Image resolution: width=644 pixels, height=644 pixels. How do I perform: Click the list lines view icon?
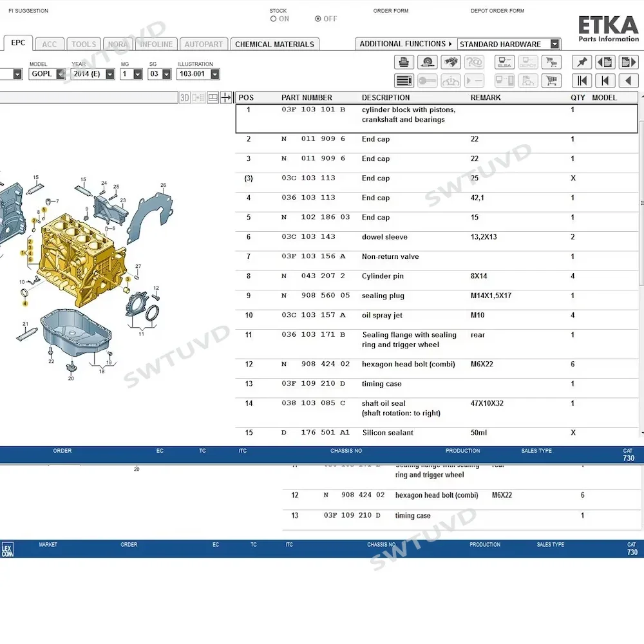point(404,80)
